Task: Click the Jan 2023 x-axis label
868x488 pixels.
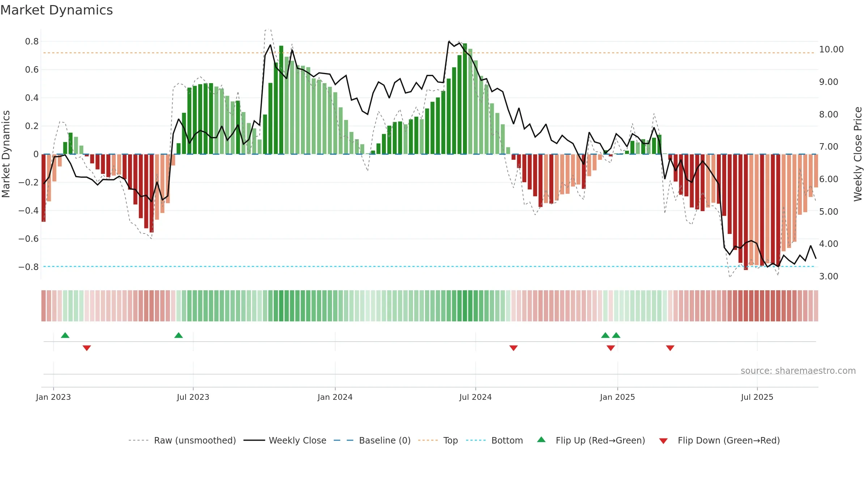Action: click(x=54, y=397)
